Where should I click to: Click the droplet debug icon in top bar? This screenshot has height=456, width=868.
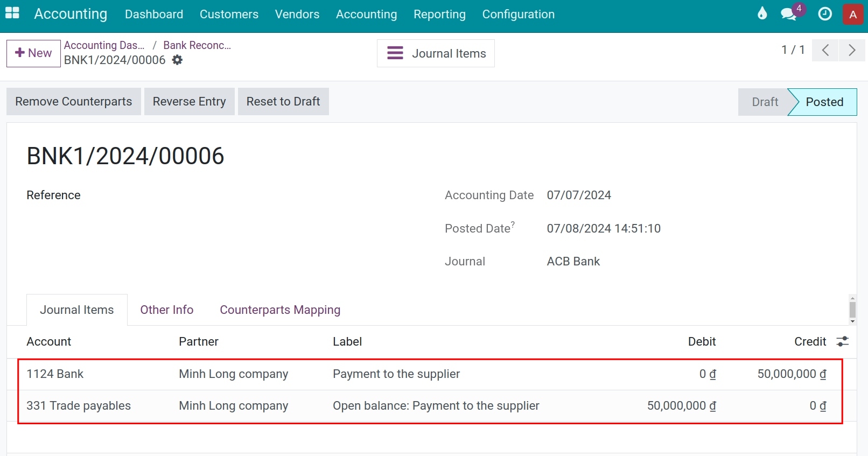pos(762,13)
